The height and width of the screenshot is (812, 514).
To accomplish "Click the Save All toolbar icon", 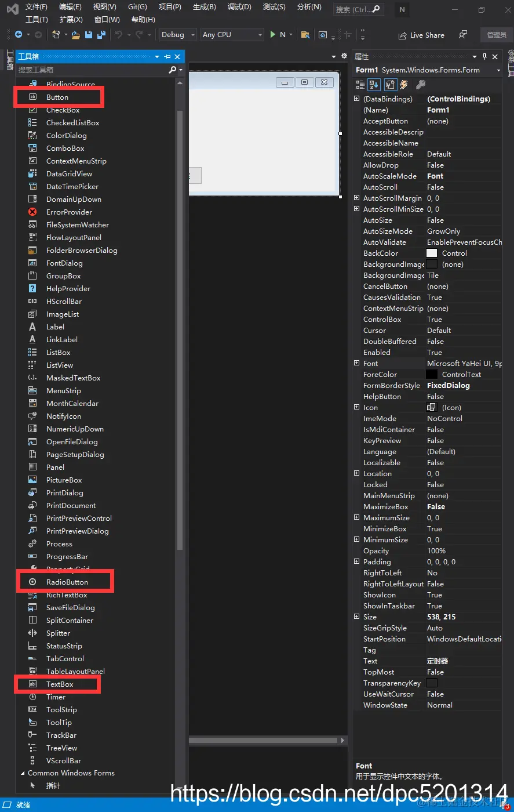I will [101, 35].
